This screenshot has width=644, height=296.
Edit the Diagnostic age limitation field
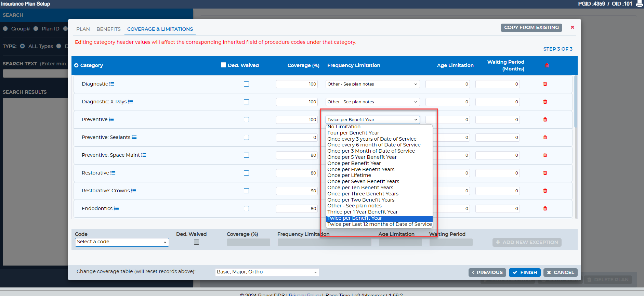tap(447, 84)
